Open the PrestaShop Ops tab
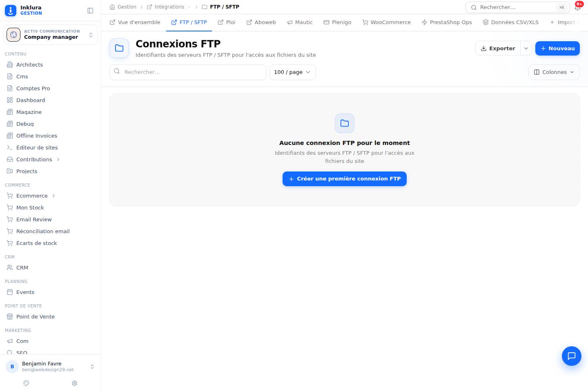 (447, 22)
